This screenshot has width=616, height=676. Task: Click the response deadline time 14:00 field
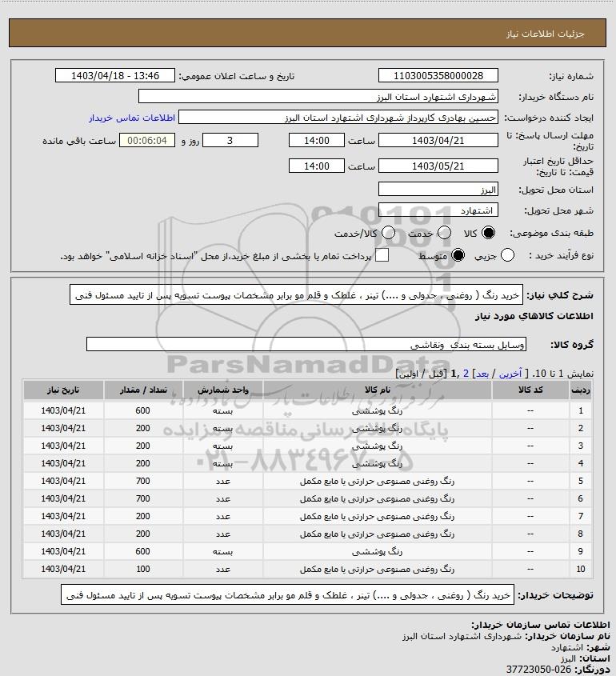[317, 141]
